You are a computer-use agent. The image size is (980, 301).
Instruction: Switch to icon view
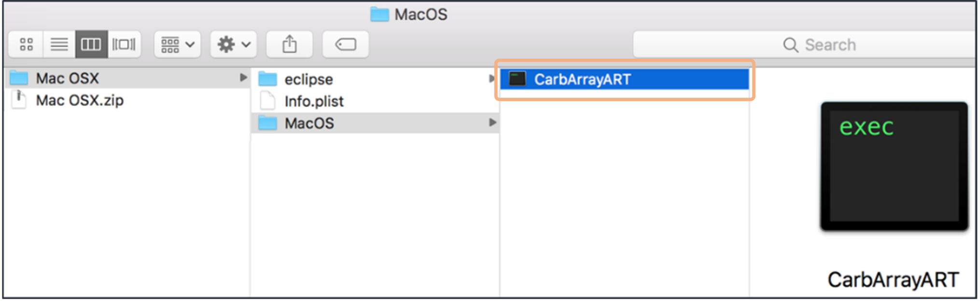coord(26,44)
